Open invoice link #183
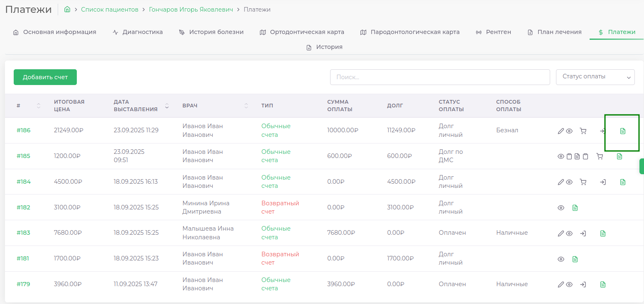 23,233
